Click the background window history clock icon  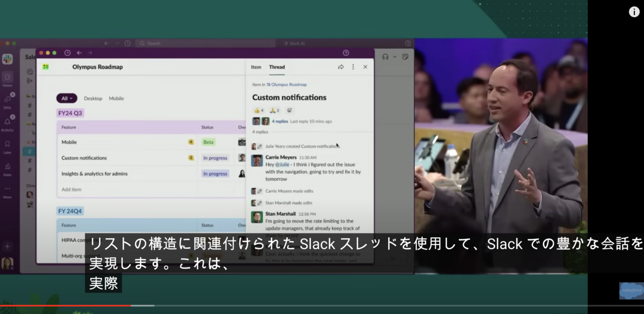[x=128, y=43]
